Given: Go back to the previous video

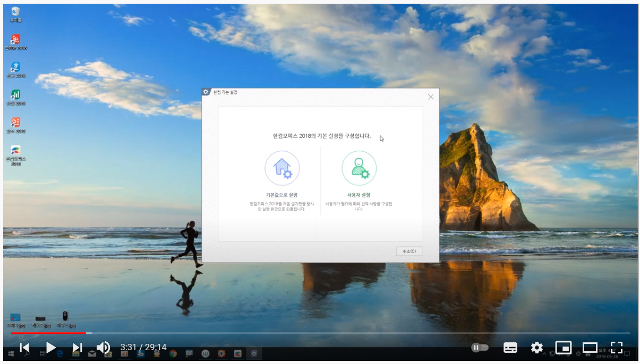Looking at the screenshot, I should click(24, 348).
